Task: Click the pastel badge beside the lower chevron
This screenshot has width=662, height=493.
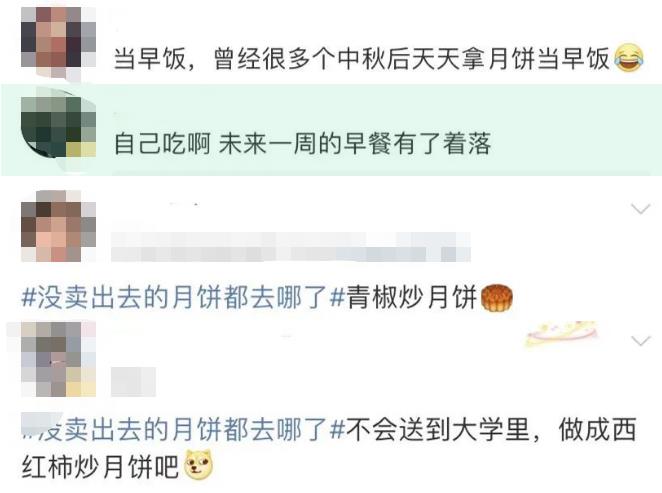Action: 562,333
